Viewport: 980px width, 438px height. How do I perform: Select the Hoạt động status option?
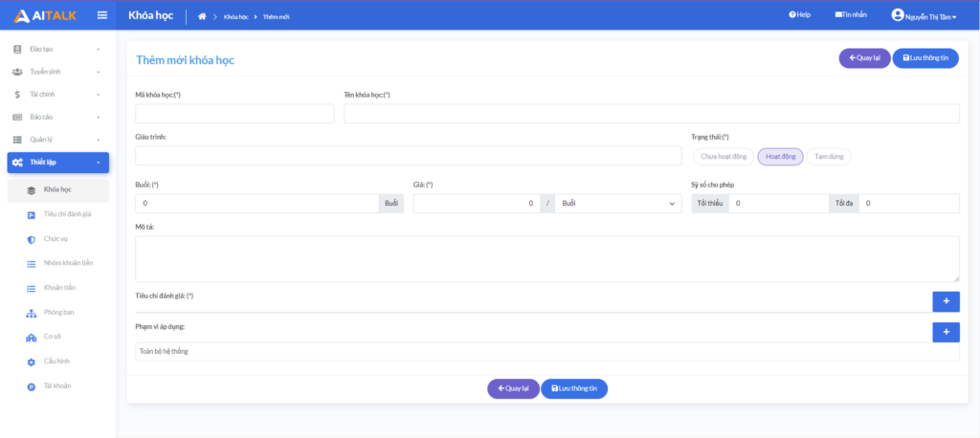tap(780, 156)
